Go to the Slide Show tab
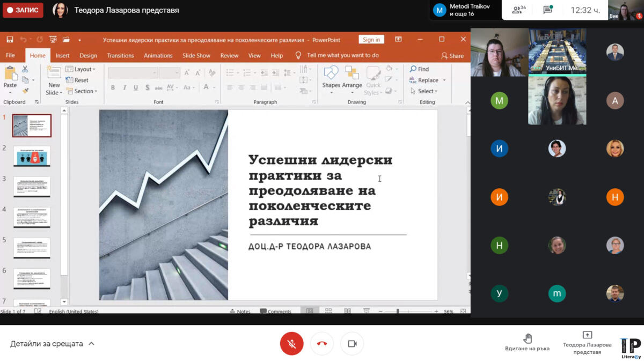 point(196,55)
